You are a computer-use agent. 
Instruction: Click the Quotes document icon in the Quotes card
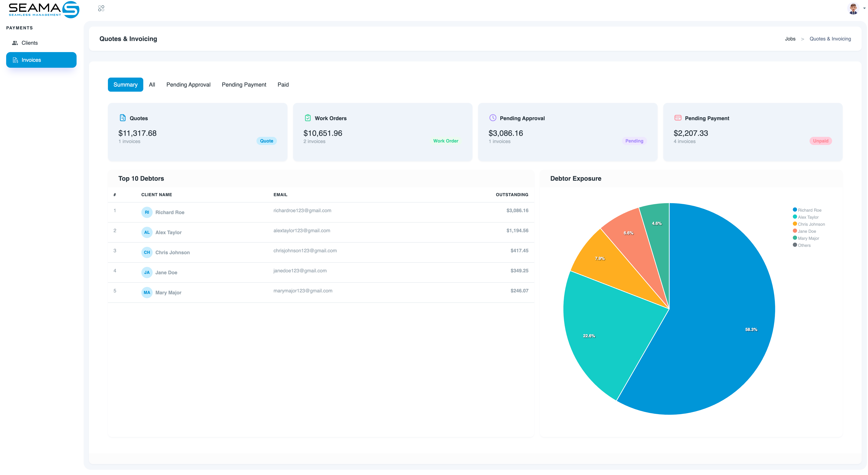click(x=122, y=118)
